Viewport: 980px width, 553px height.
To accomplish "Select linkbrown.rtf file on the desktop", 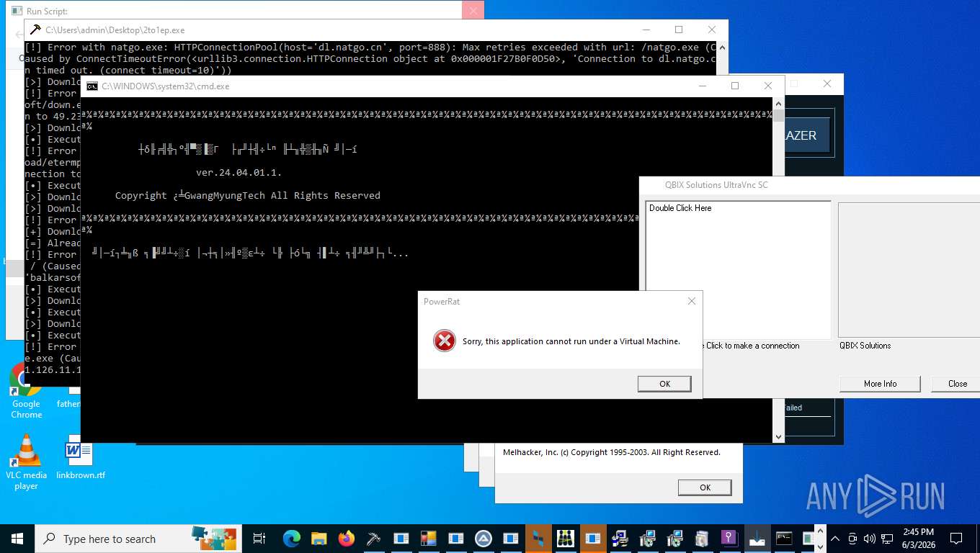I will pyautogui.click(x=80, y=458).
